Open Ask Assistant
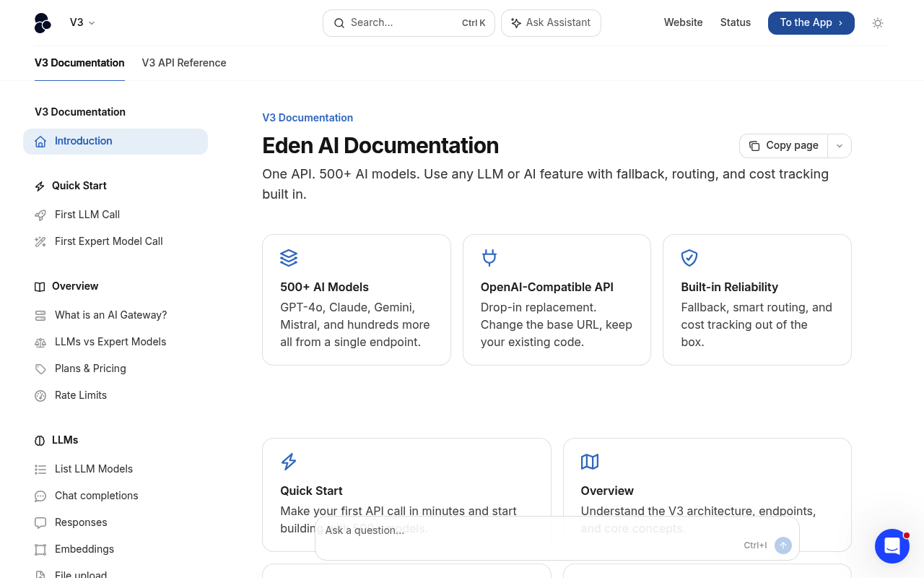Viewport: 924px width, 578px height. click(x=551, y=23)
